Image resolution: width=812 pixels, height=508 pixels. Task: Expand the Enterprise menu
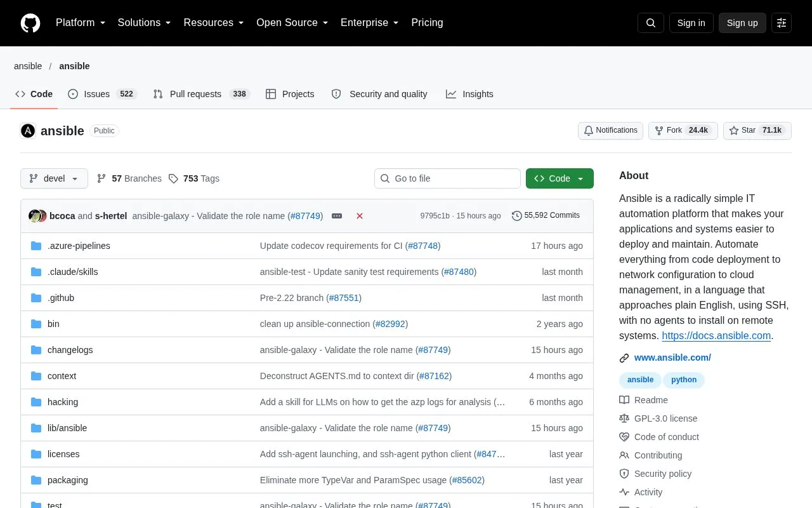coord(370,23)
